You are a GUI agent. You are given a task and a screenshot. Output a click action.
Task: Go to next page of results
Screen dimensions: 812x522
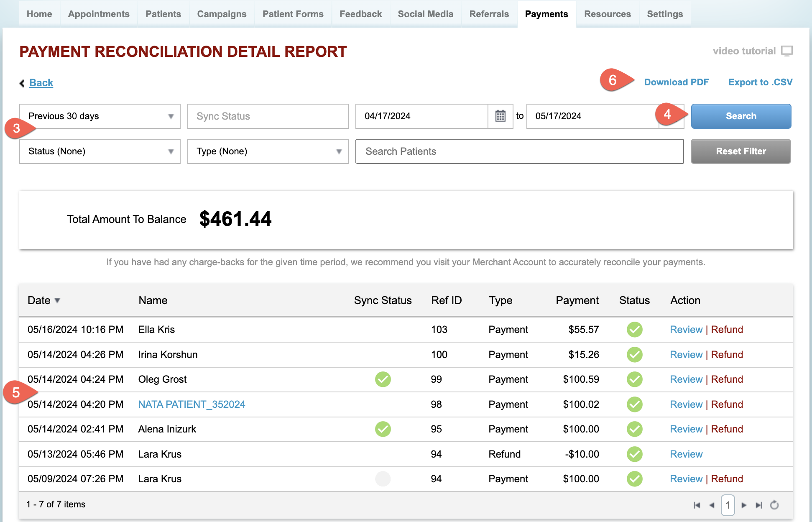[x=744, y=505]
